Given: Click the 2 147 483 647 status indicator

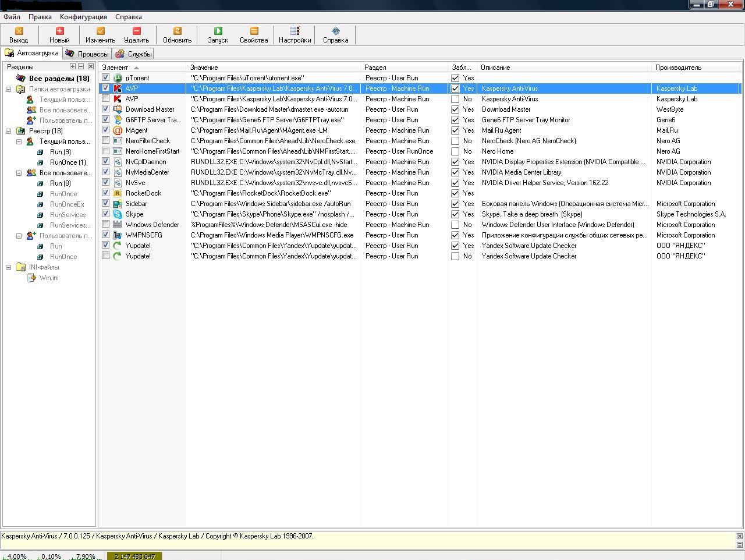Looking at the screenshot, I should coord(135,556).
